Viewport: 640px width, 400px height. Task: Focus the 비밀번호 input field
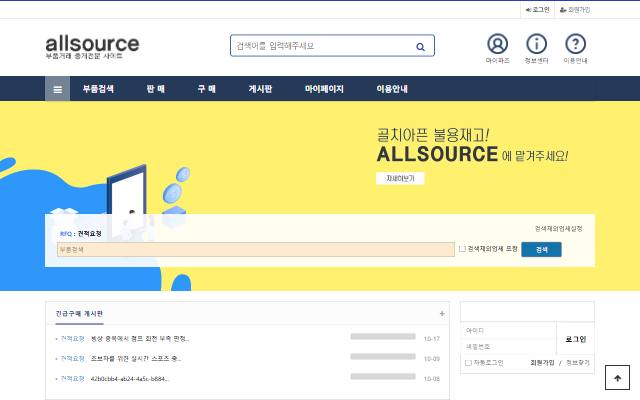tap(509, 347)
